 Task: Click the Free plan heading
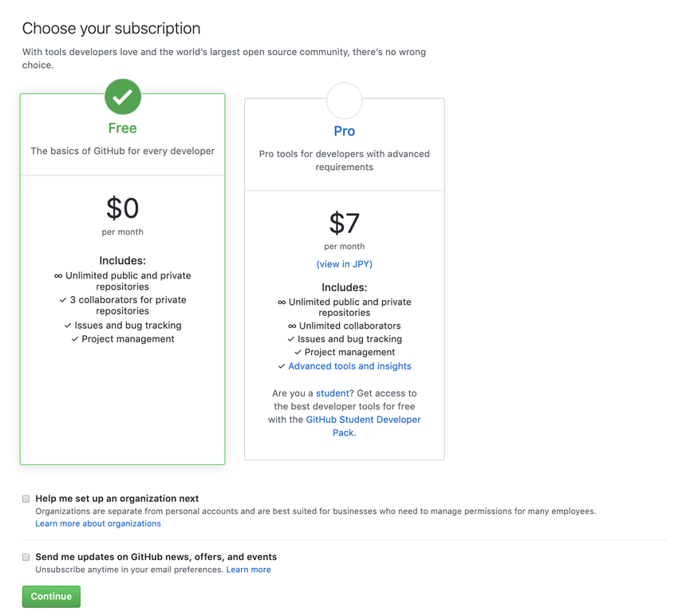click(123, 128)
